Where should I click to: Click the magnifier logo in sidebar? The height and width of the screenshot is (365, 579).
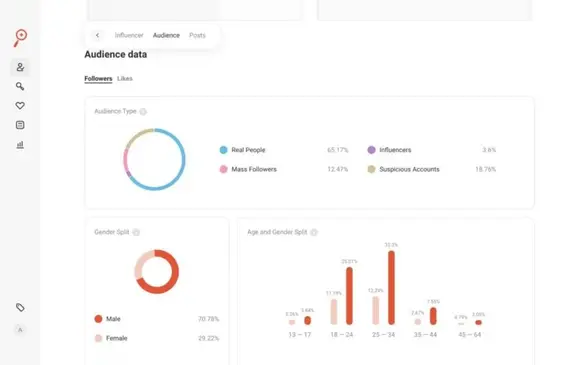(20, 38)
